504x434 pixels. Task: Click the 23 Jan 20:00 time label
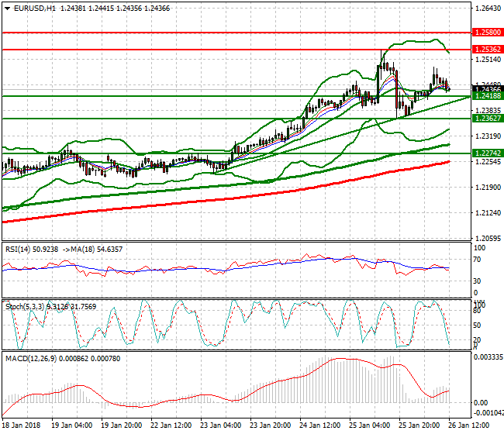271,425
